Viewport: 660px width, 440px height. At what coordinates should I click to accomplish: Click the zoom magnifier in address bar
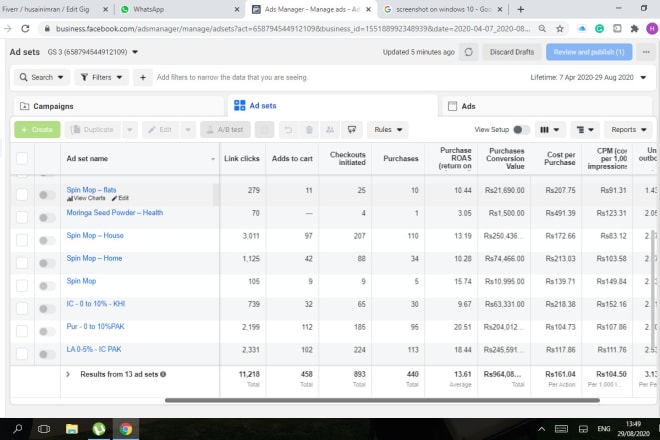point(542,29)
